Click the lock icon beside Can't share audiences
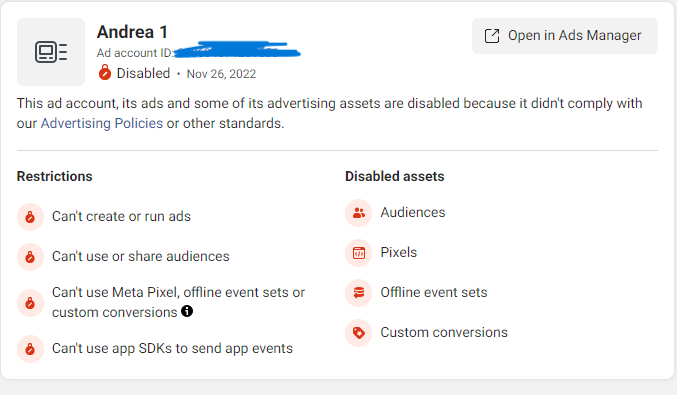 click(x=30, y=257)
